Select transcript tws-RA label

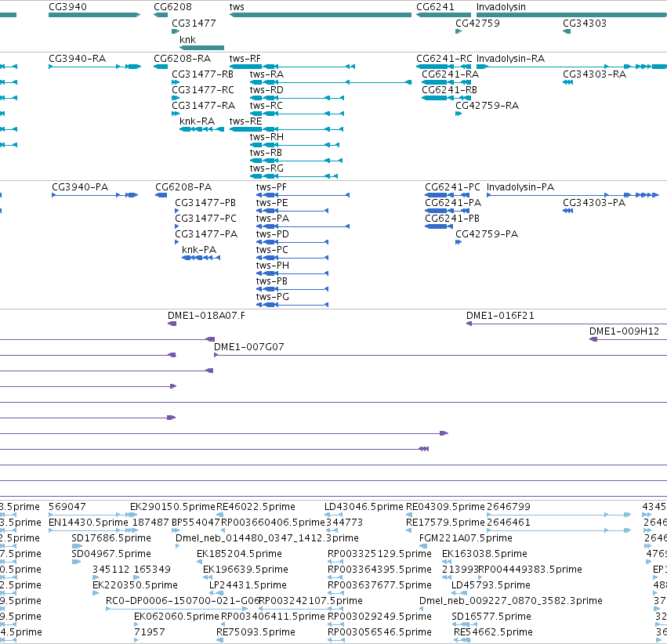pyautogui.click(x=266, y=74)
